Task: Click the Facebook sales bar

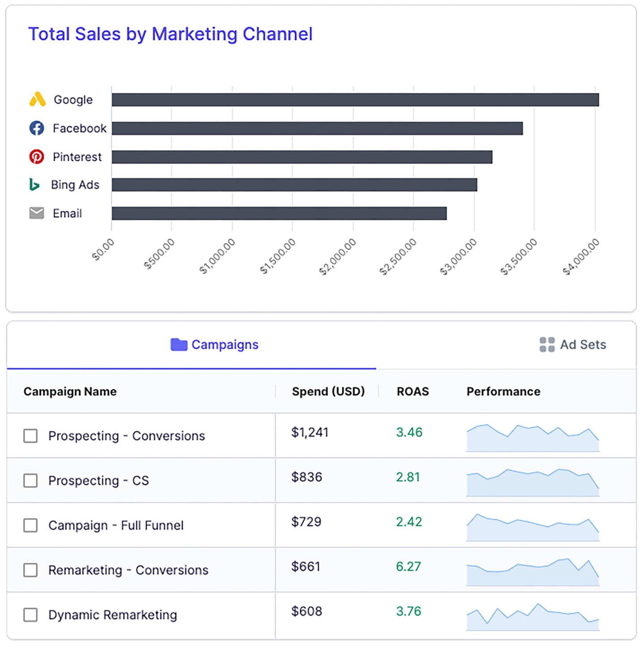Action: [x=317, y=128]
